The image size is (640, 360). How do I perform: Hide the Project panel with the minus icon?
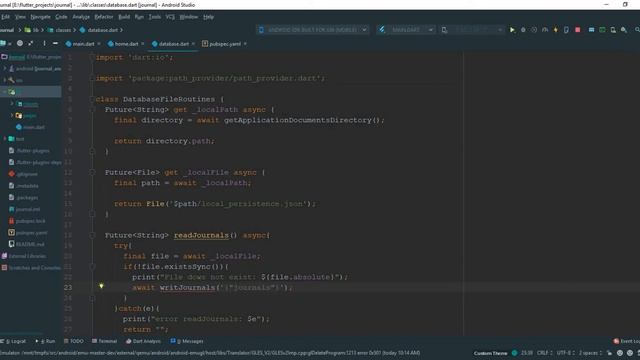[x=55, y=43]
